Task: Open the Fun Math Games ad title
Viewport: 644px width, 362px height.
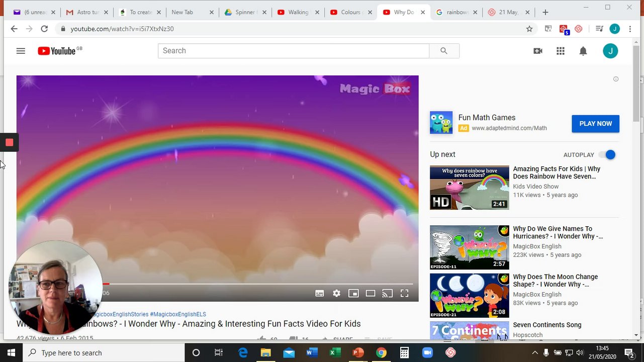Action: [x=487, y=118]
